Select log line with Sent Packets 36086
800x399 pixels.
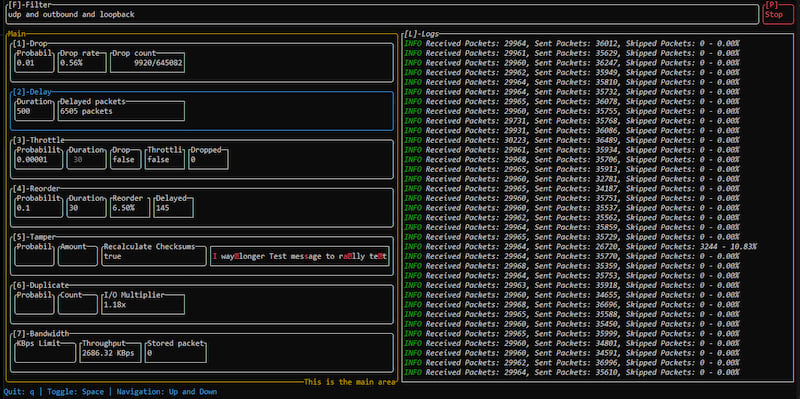coord(571,130)
